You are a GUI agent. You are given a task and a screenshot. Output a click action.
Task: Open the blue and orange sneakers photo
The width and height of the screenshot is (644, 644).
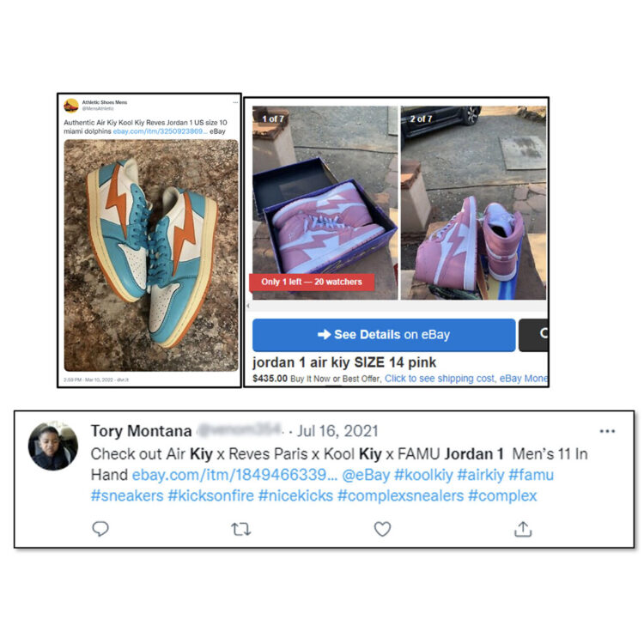point(151,256)
